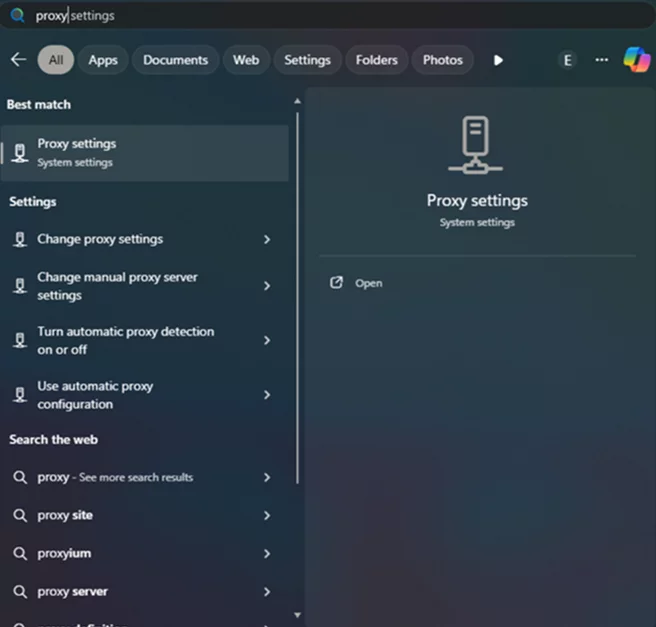The height and width of the screenshot is (627, 656).
Task: Choose the Settings filter tab
Action: [x=307, y=60]
